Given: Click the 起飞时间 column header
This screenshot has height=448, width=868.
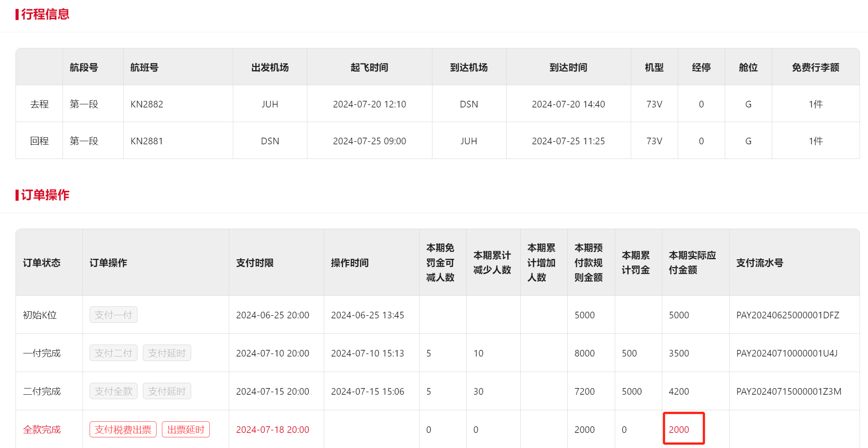Looking at the screenshot, I should point(369,67).
